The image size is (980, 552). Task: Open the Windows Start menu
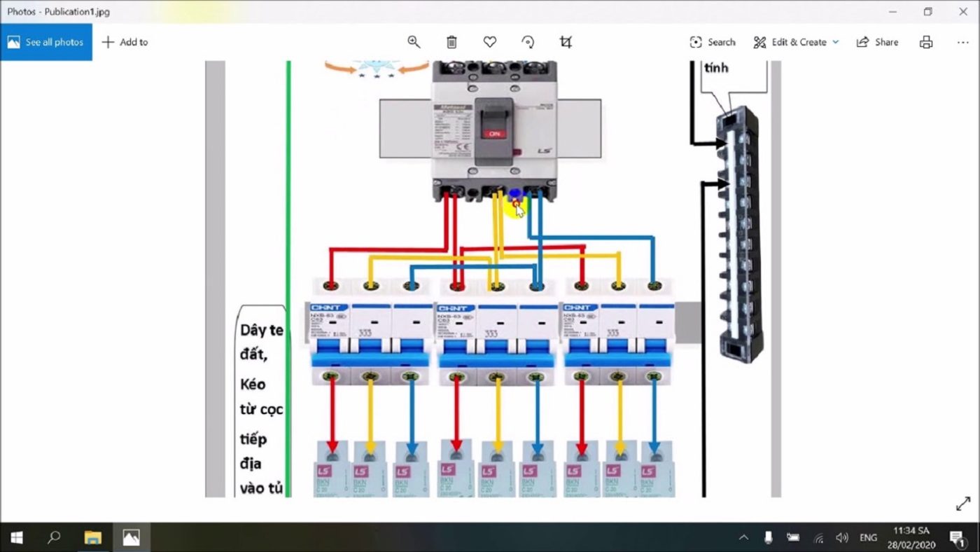coord(16,537)
